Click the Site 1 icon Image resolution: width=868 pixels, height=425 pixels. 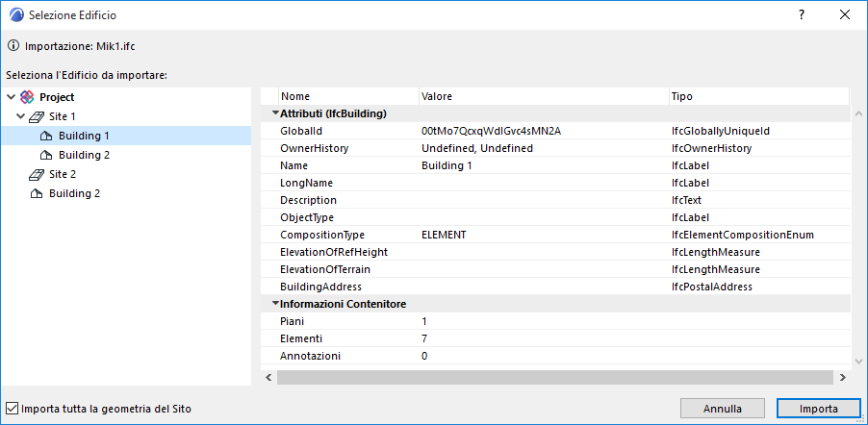tap(38, 116)
